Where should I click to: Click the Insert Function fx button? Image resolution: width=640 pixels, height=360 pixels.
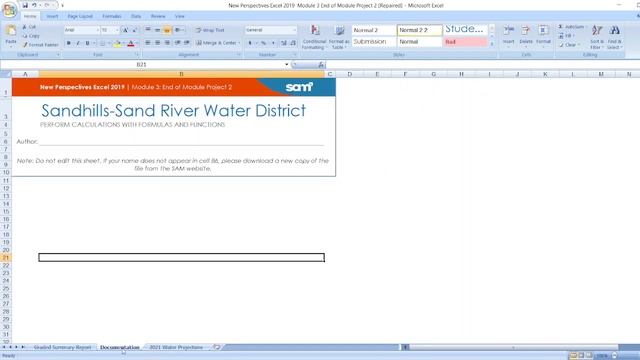[x=321, y=64]
